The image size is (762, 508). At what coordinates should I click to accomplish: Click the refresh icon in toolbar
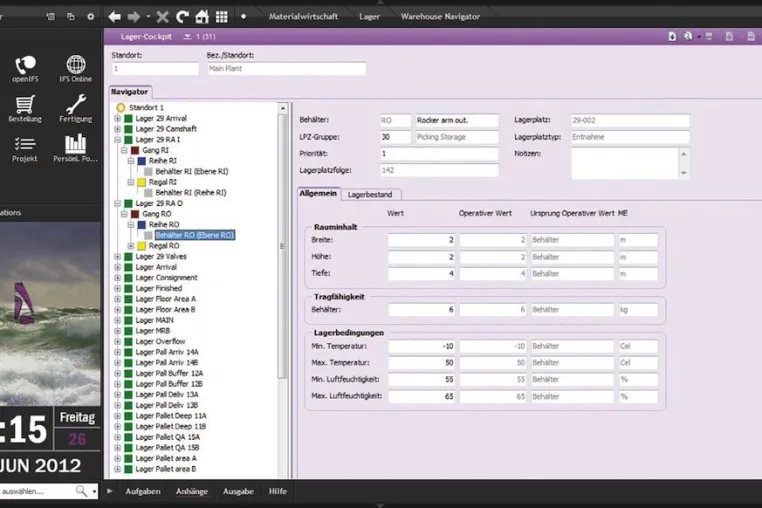pos(182,17)
